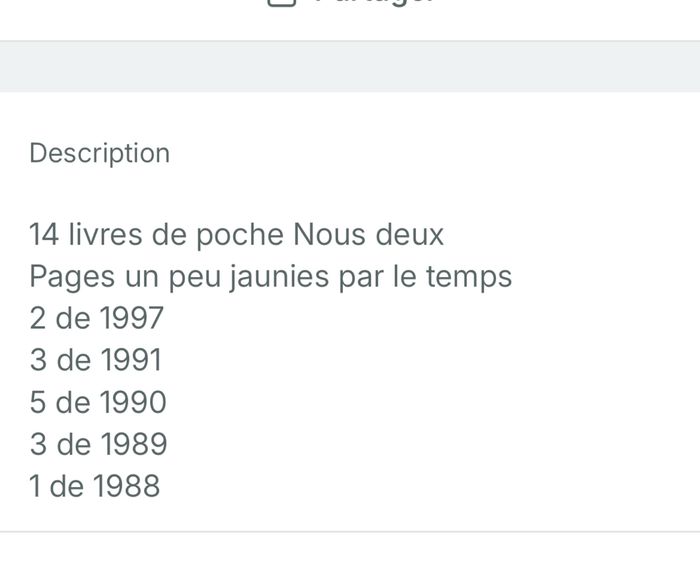The image size is (700, 570).
Task: Tap the Partager share button label
Action: pyautogui.click(x=372, y=2)
